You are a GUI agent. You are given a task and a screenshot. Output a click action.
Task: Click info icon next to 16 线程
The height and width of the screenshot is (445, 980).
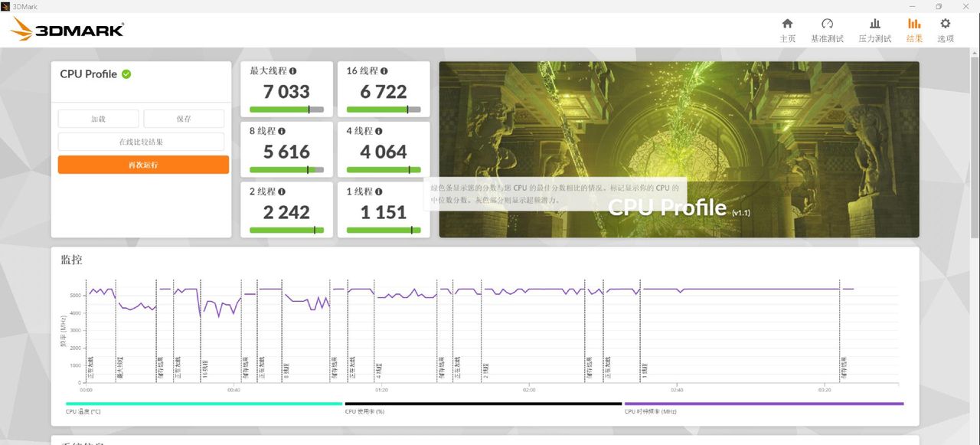pos(384,71)
